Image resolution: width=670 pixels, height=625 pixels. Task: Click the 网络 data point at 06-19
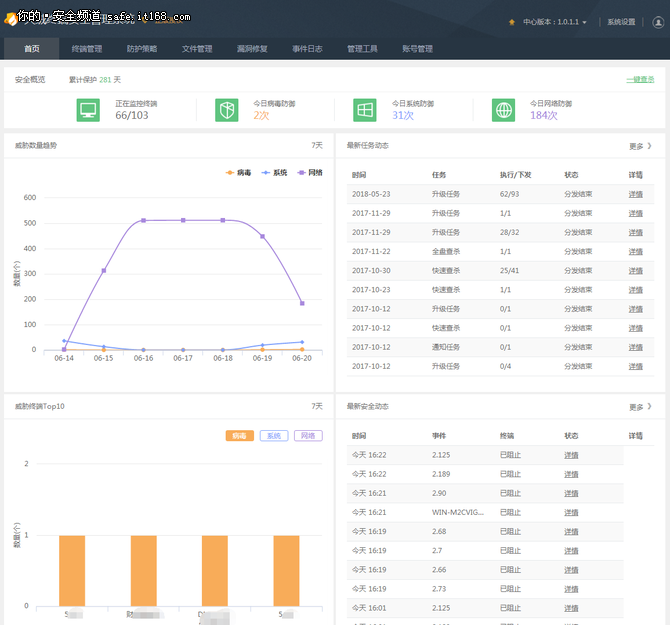pyautogui.click(x=262, y=236)
